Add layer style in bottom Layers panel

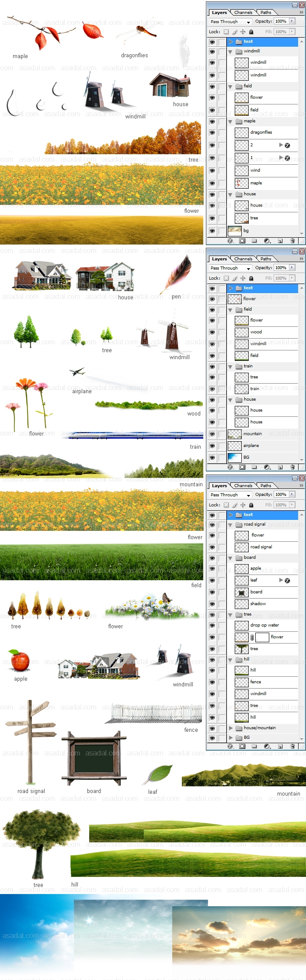[230, 746]
